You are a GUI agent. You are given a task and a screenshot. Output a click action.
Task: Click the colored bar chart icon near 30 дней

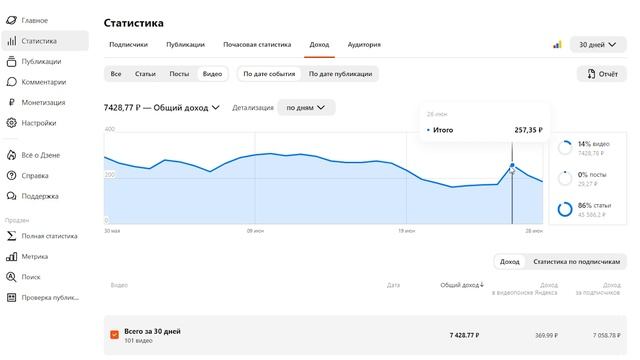pos(557,44)
